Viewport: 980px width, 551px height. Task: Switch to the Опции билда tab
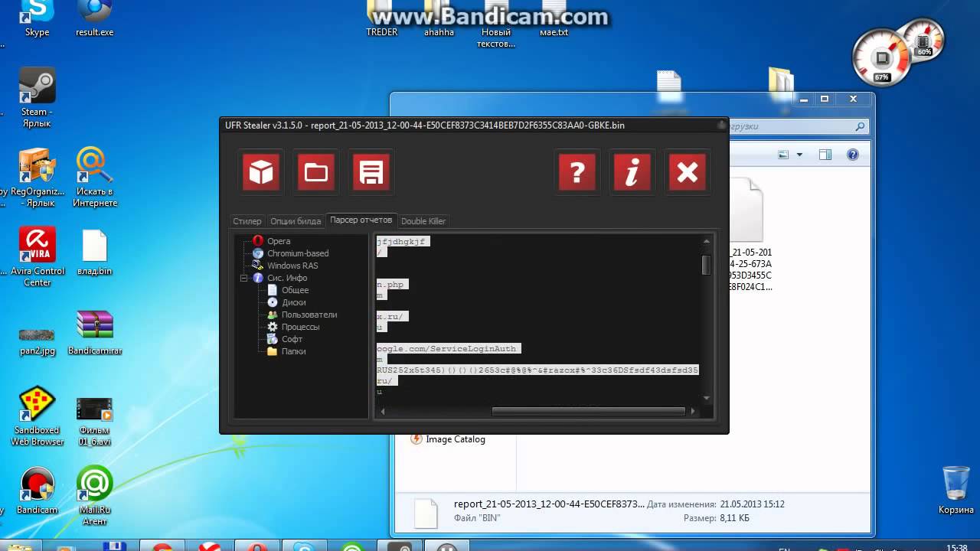click(x=296, y=221)
